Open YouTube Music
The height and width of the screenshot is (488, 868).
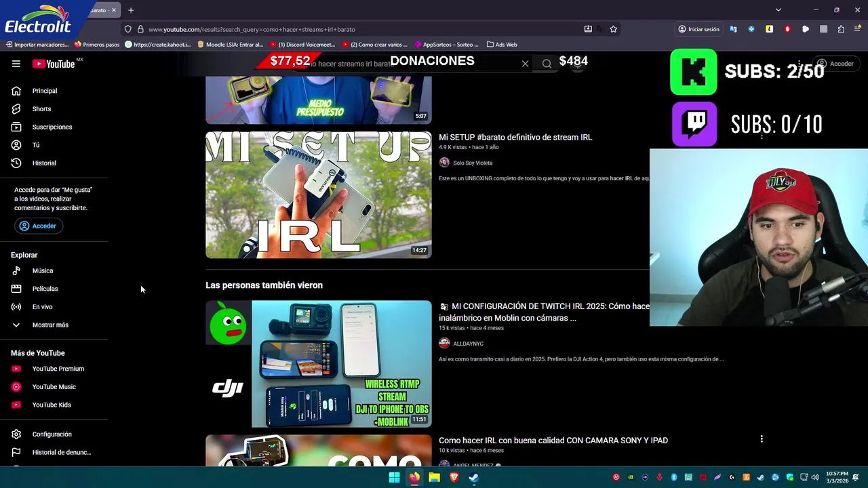[54, 387]
